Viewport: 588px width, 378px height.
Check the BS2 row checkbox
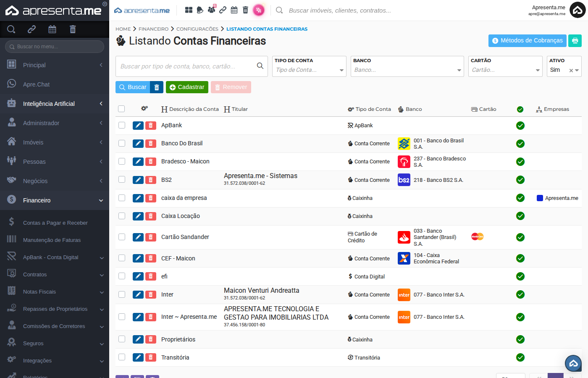[122, 179]
